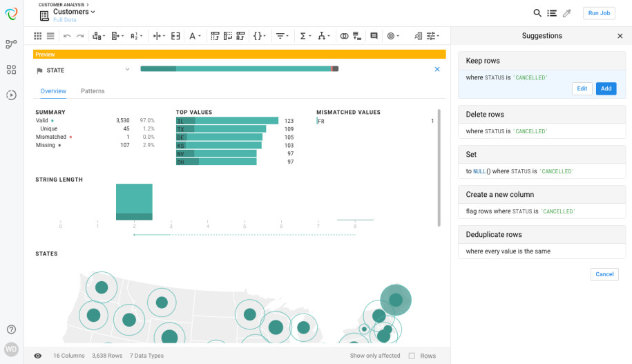Close the STATE column details
This screenshot has height=364, width=632.
coord(437,69)
